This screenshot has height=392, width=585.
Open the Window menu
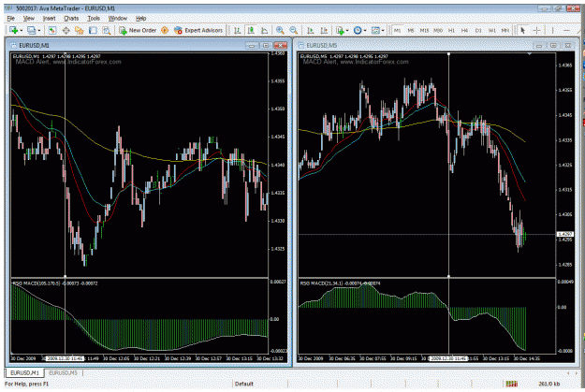pyautogui.click(x=118, y=18)
